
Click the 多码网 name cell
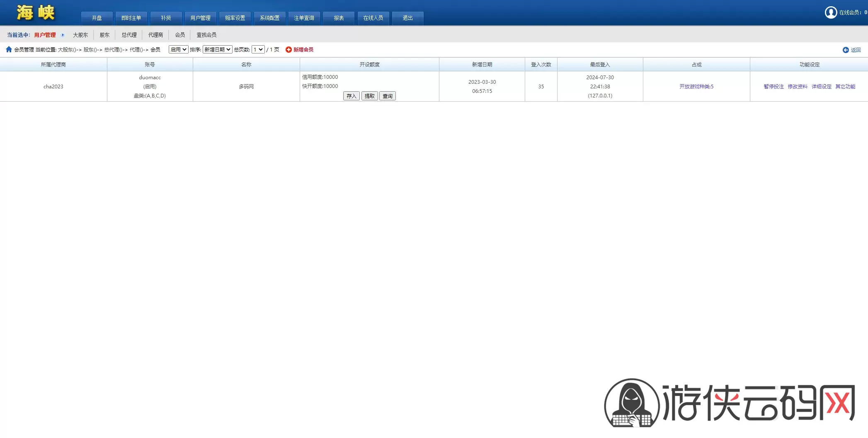(246, 87)
